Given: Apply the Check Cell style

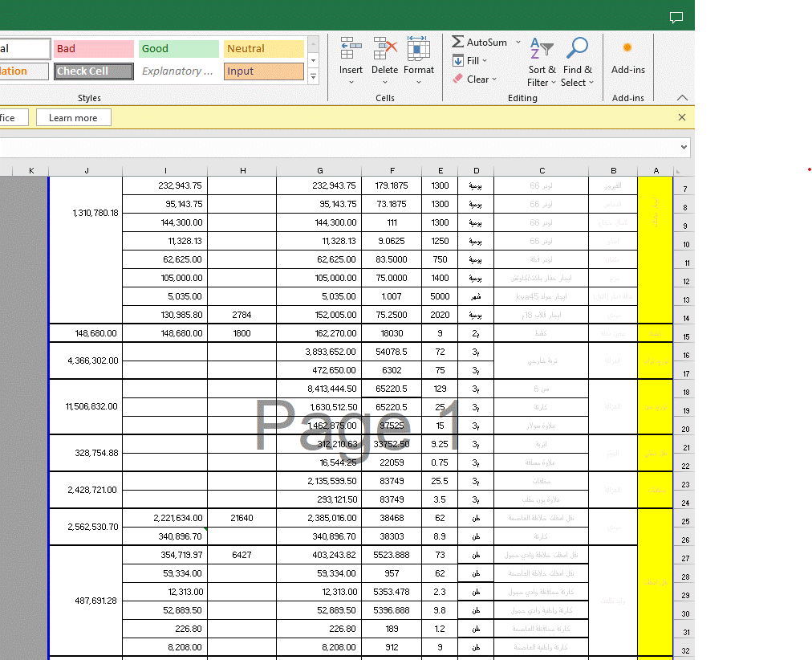Looking at the screenshot, I should (x=94, y=71).
